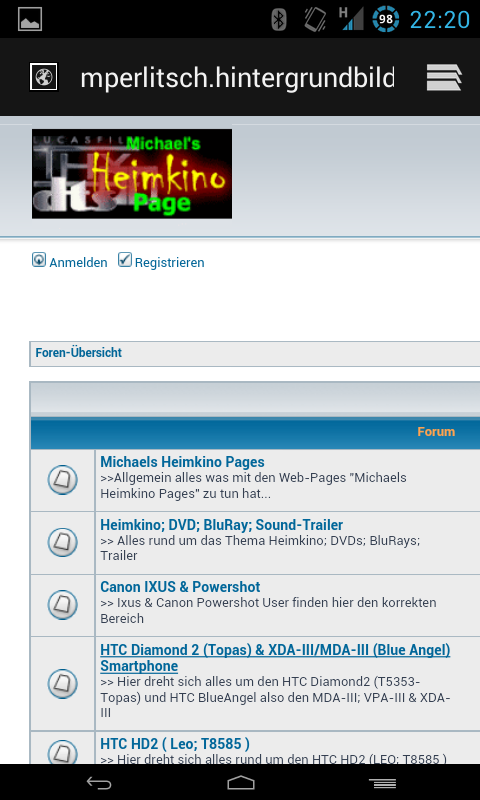The width and height of the screenshot is (480, 800).
Task: Open the HTC HD2 ( Leo; T8585 ) forum
Action: (175, 744)
